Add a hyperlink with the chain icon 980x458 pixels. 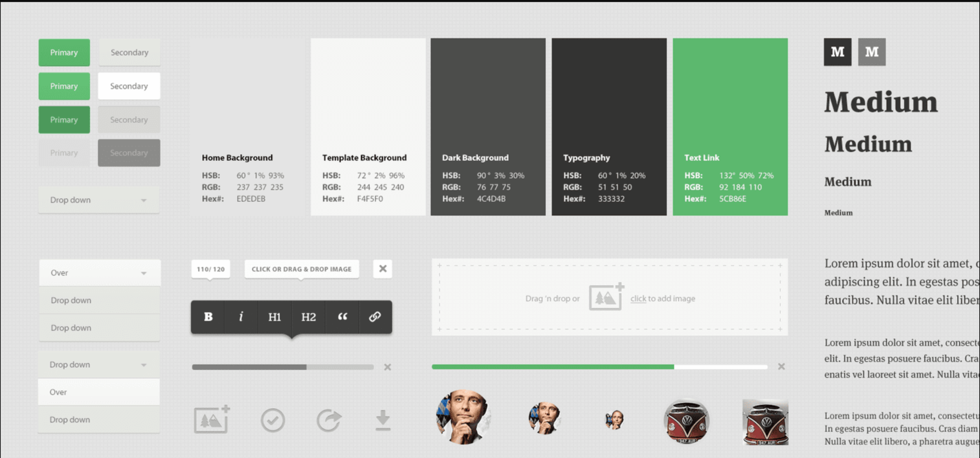point(375,317)
